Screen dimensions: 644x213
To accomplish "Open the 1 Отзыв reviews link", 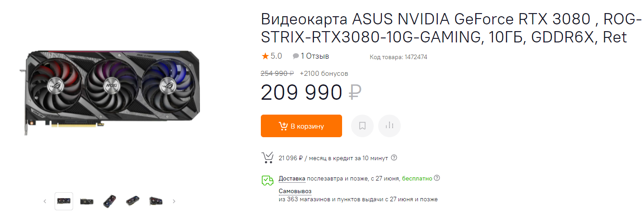I will 315,56.
